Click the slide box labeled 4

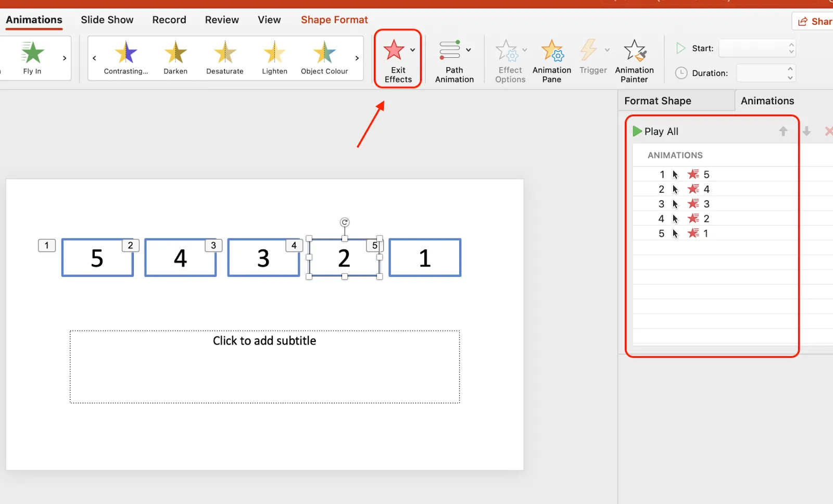[180, 258]
